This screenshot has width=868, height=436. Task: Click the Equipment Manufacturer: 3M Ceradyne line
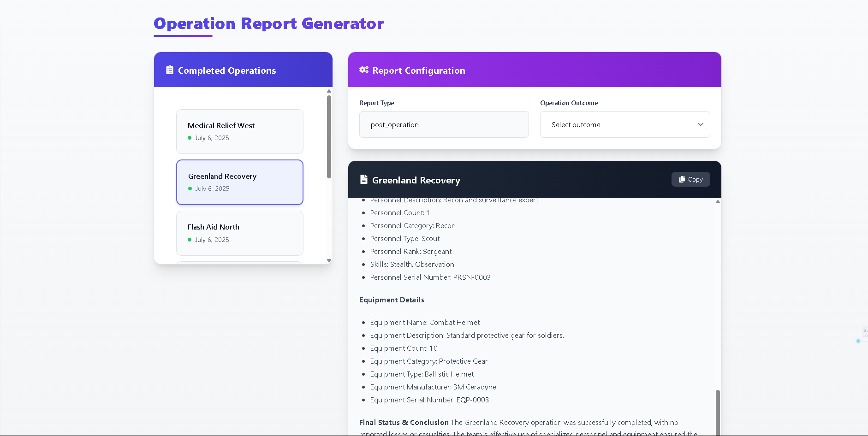point(433,387)
